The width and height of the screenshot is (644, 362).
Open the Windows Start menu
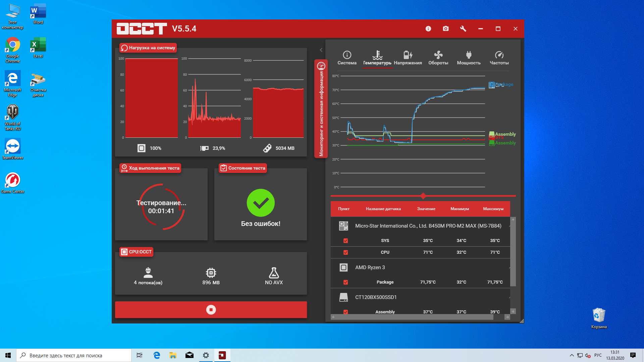pos(8,355)
